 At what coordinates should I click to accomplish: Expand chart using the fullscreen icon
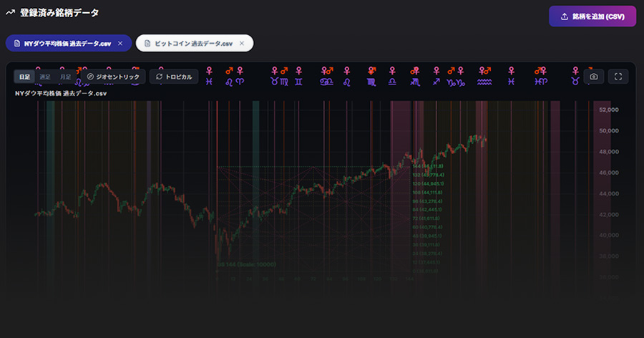[618, 76]
